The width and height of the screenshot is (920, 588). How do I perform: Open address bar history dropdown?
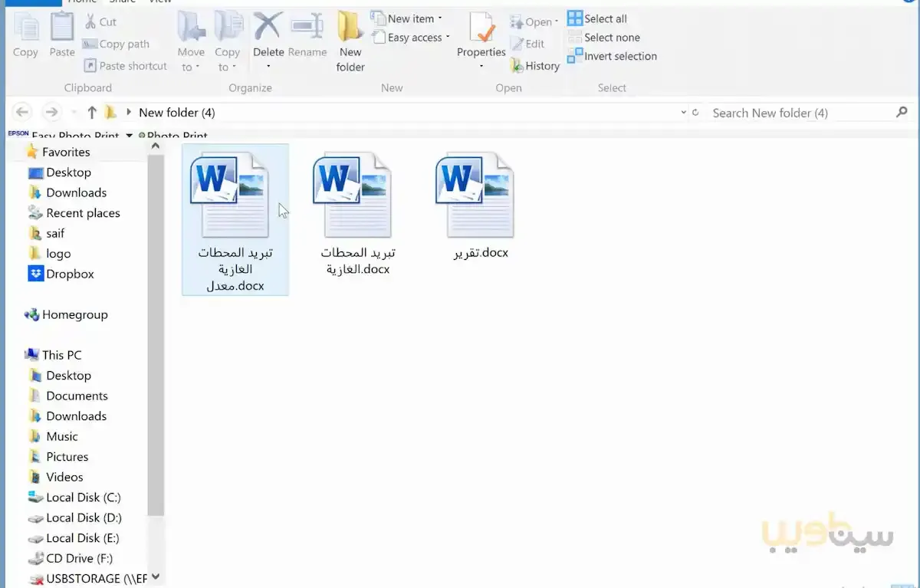[683, 113]
